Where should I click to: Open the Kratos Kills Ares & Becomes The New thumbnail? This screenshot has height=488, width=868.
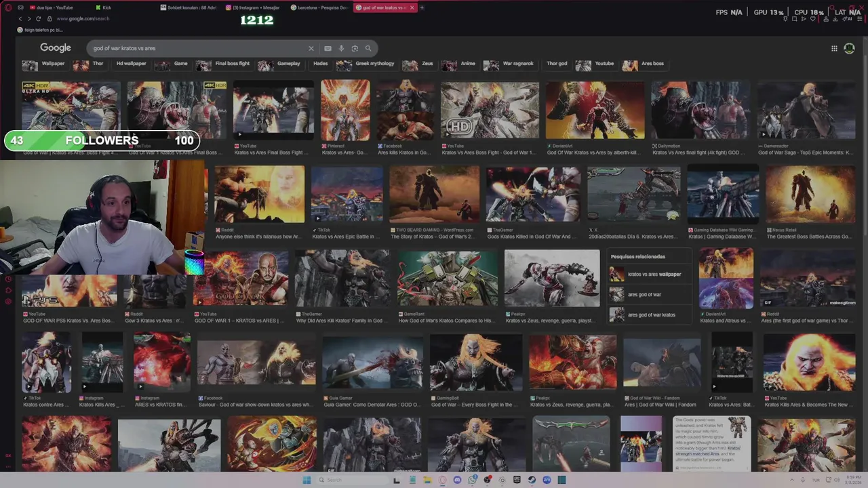pos(808,363)
